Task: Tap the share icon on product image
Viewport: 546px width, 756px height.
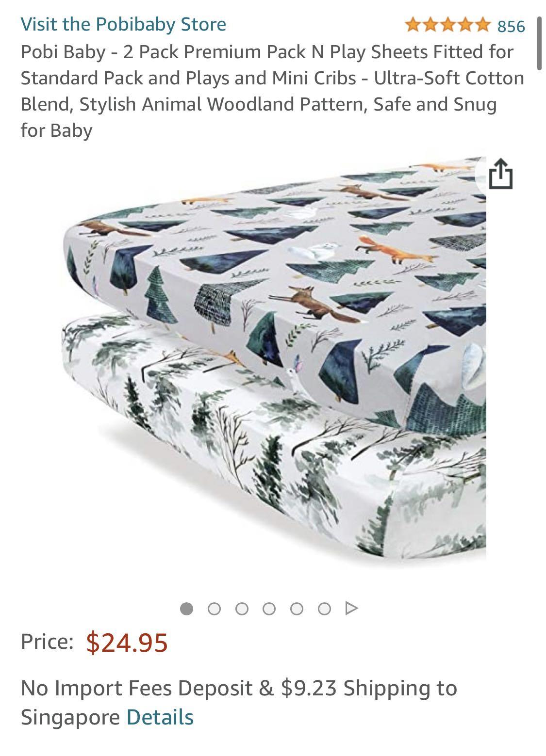Action: point(500,174)
